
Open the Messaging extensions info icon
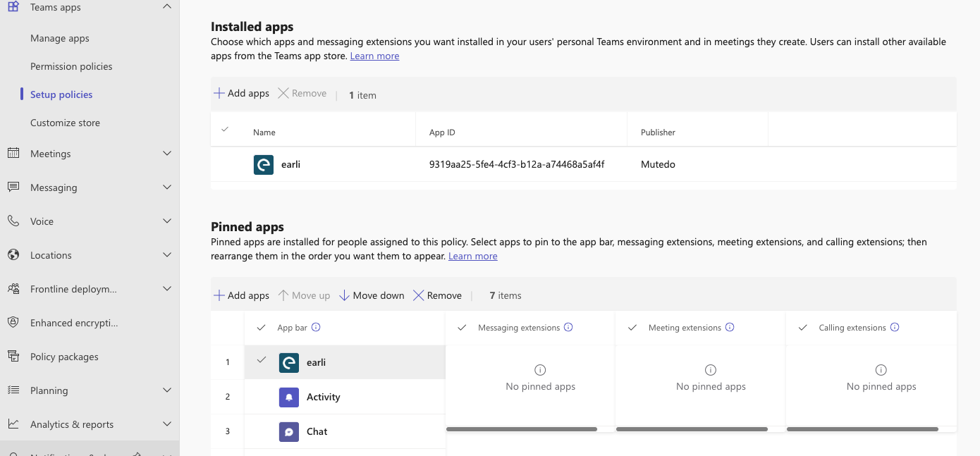tap(568, 327)
